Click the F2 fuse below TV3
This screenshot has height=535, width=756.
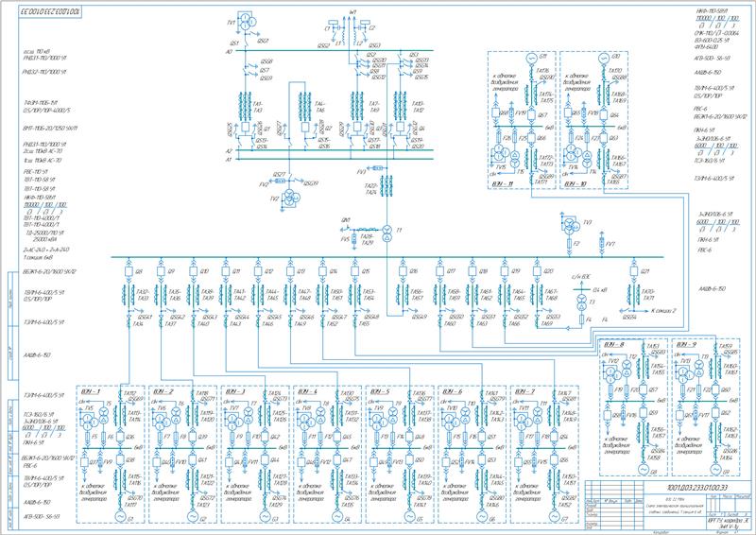[x=571, y=244]
